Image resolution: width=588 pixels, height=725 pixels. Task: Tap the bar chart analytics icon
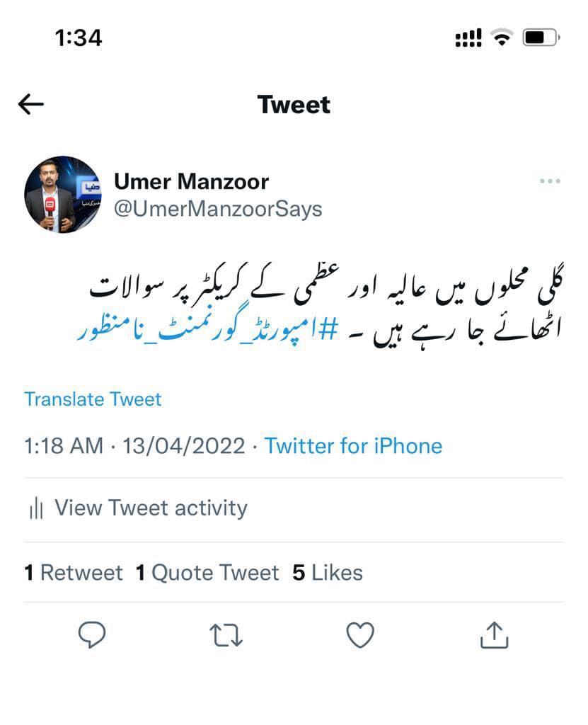36,508
